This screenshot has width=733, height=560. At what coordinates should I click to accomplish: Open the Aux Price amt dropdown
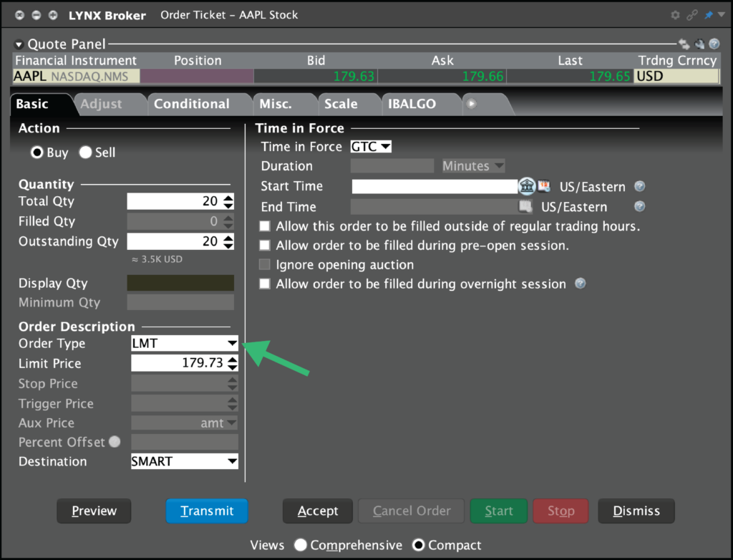pos(185,423)
